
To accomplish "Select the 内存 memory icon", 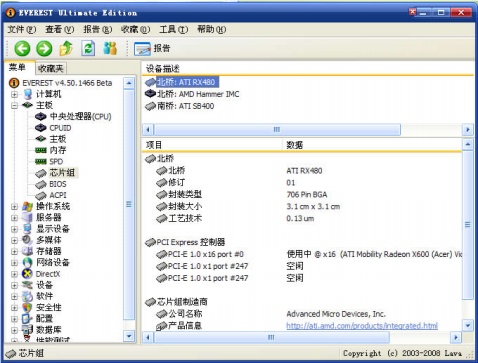I will coord(41,150).
